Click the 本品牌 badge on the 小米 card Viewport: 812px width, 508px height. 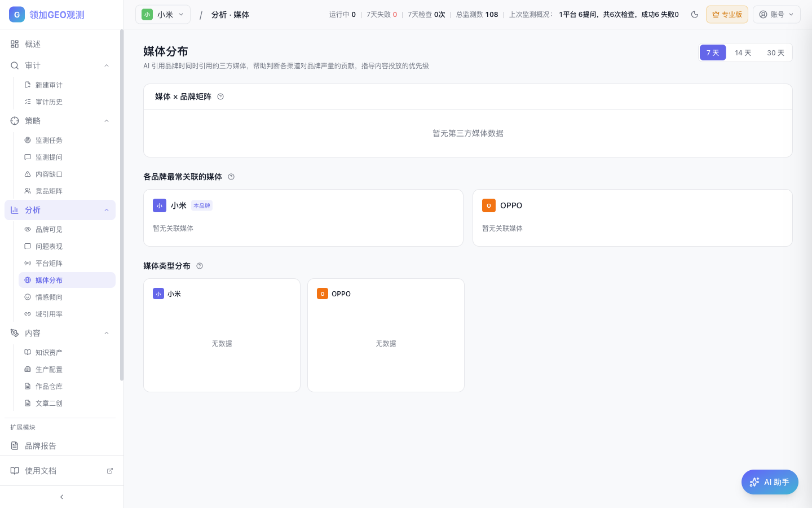click(x=202, y=206)
